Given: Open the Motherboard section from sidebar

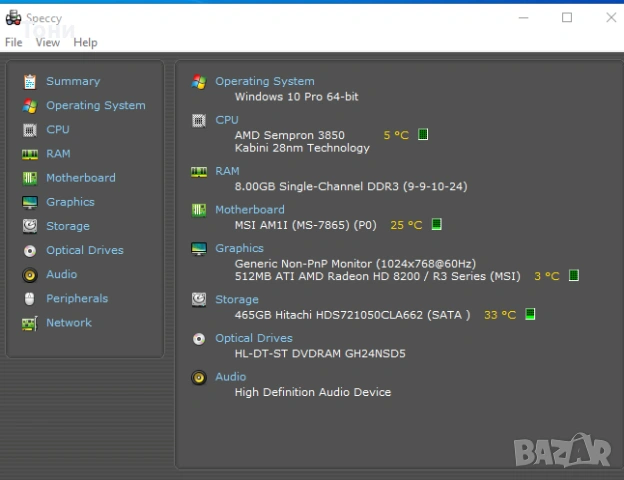Looking at the screenshot, I should point(81,178).
